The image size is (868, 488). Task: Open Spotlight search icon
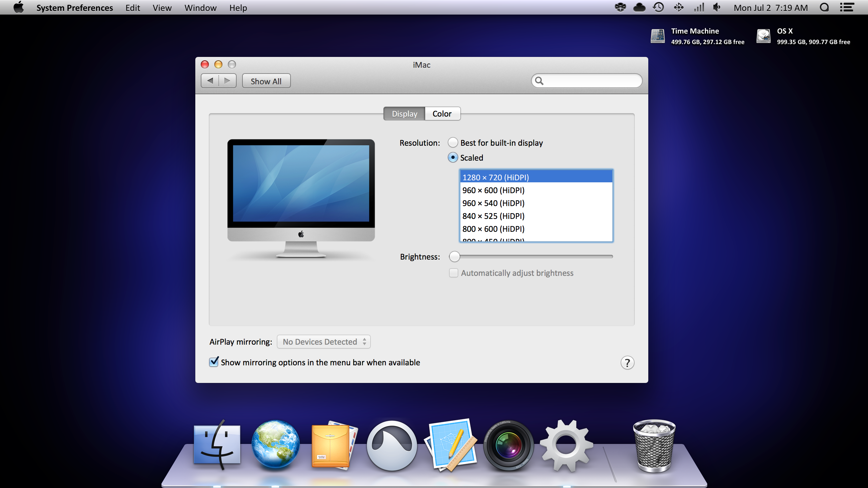[x=824, y=7]
